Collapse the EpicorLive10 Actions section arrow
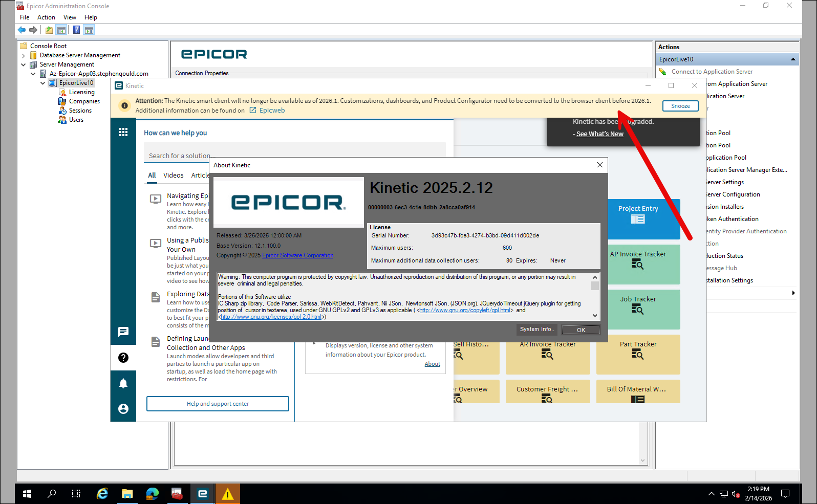The height and width of the screenshot is (504, 817). point(793,59)
